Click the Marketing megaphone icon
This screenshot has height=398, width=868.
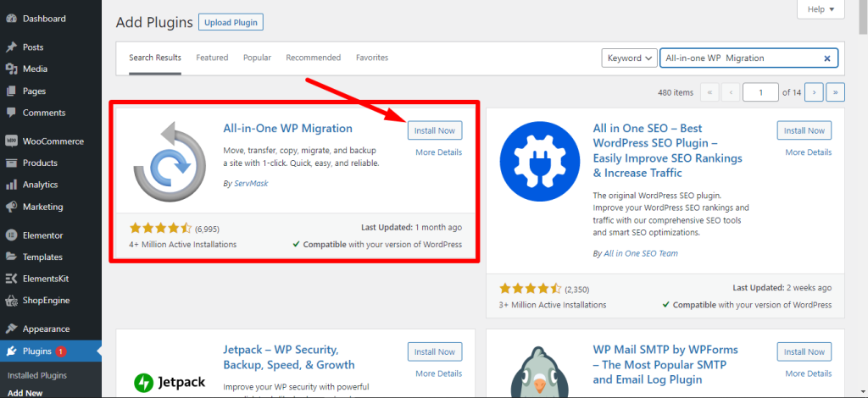pyautogui.click(x=11, y=207)
